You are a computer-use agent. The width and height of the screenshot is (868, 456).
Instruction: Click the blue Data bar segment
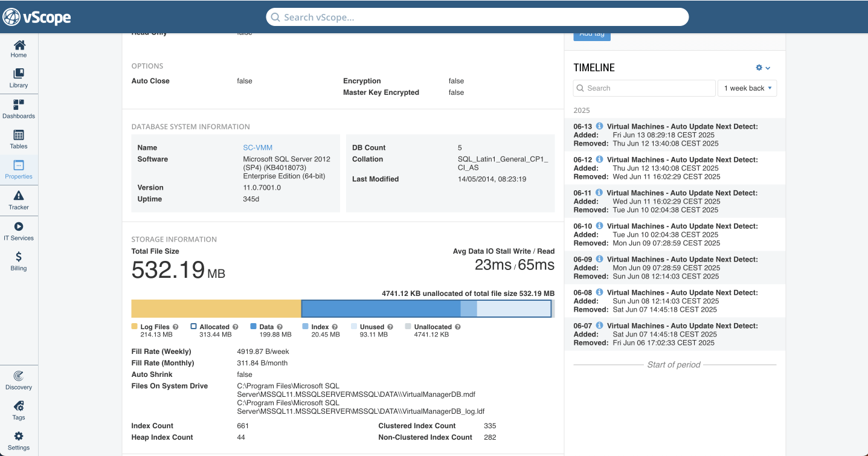381,309
